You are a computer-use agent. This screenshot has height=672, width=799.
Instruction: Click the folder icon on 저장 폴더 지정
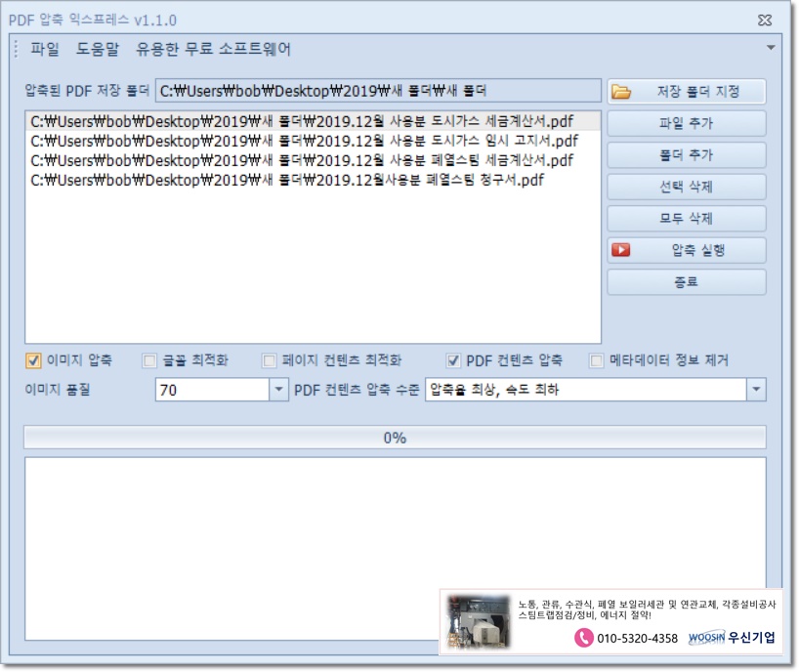[x=620, y=92]
